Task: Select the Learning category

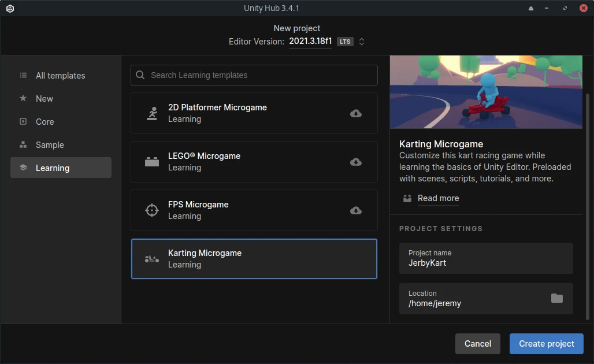Action: pyautogui.click(x=61, y=168)
